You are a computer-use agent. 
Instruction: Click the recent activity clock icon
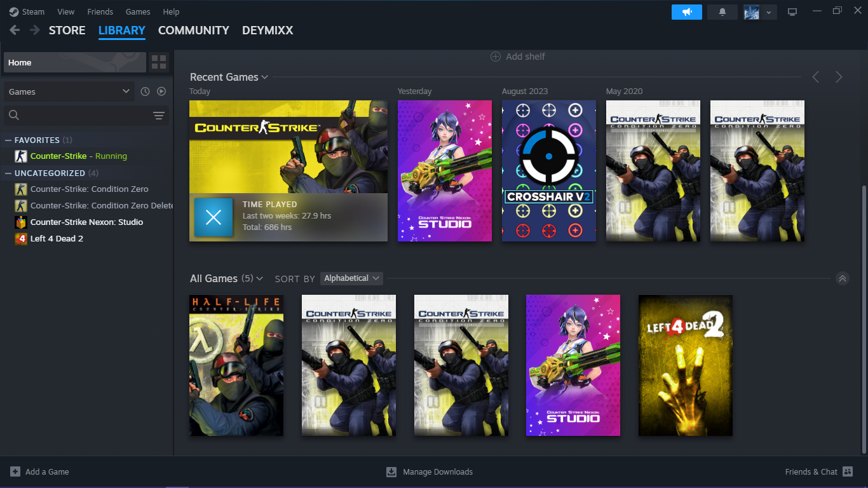(145, 91)
